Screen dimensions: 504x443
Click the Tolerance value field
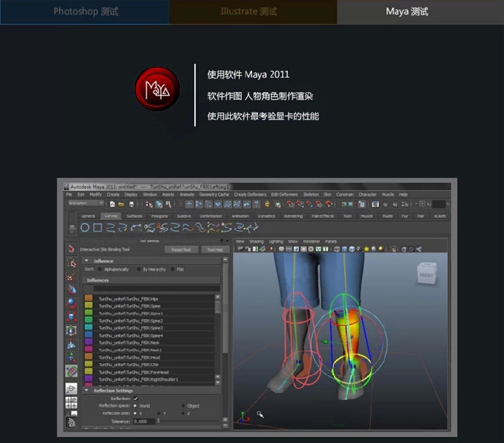[x=144, y=421]
